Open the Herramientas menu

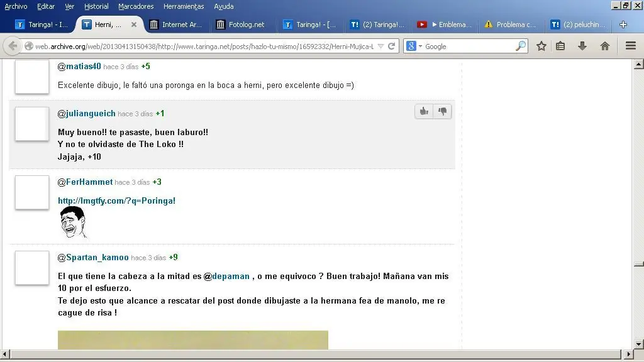pyautogui.click(x=183, y=6)
